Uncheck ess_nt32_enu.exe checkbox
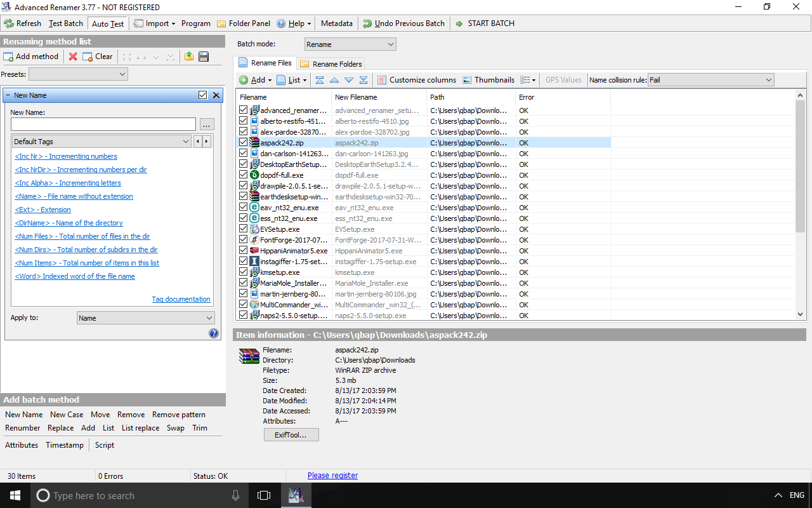 [244, 218]
